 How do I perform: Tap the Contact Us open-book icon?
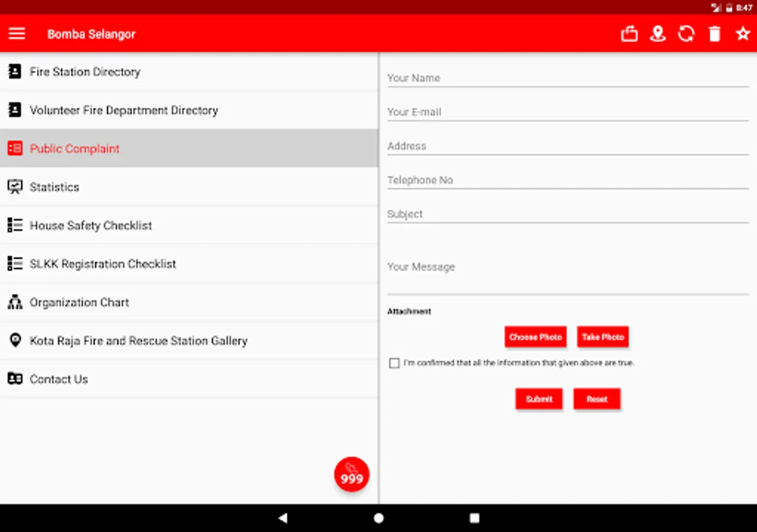pyautogui.click(x=15, y=379)
